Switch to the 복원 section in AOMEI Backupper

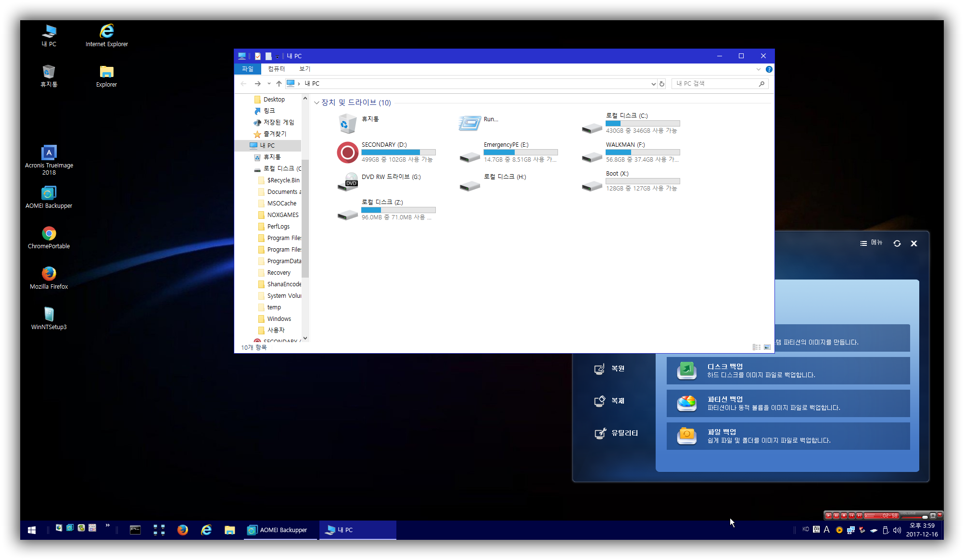[x=609, y=369]
